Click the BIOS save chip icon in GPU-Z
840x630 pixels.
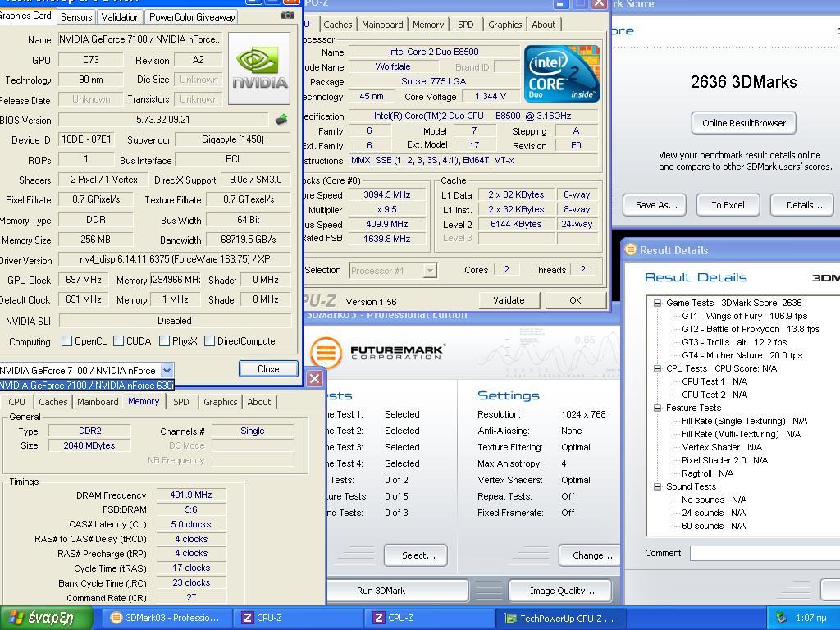point(281,120)
